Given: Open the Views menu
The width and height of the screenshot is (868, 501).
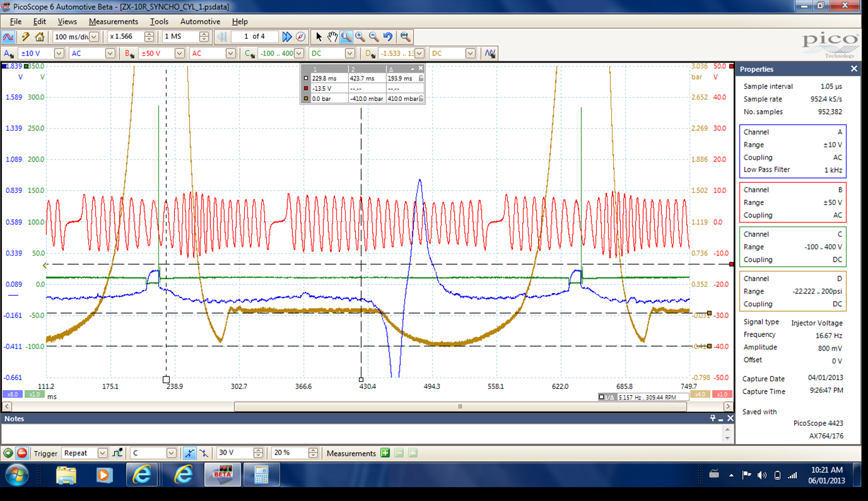Looking at the screenshot, I should click(67, 21).
